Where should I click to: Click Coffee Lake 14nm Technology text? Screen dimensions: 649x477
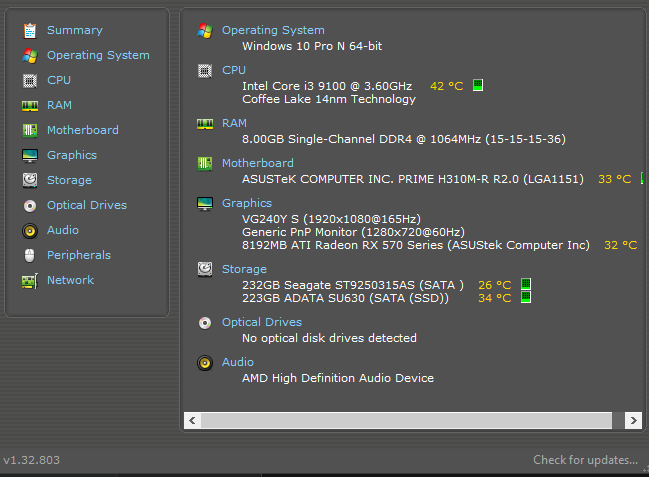[329, 99]
